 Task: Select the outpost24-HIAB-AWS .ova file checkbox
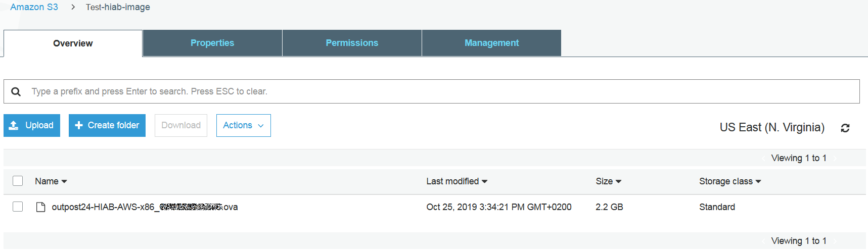[x=18, y=207]
